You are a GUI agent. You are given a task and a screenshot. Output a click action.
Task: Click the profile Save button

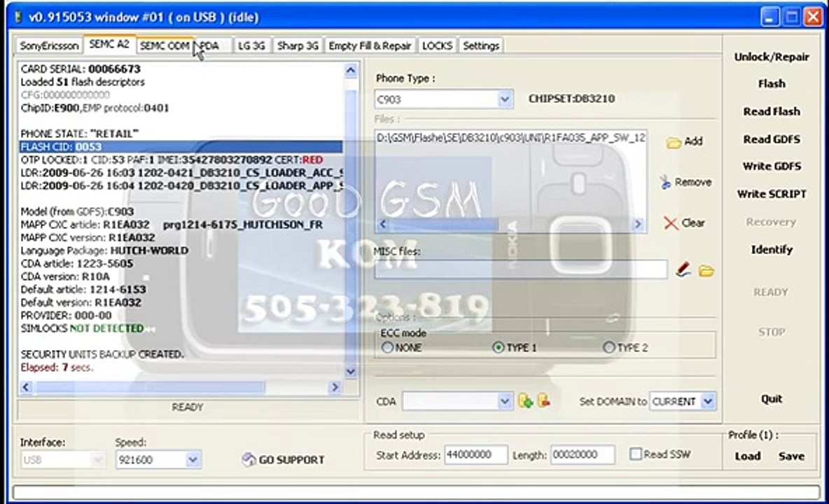tap(791, 456)
